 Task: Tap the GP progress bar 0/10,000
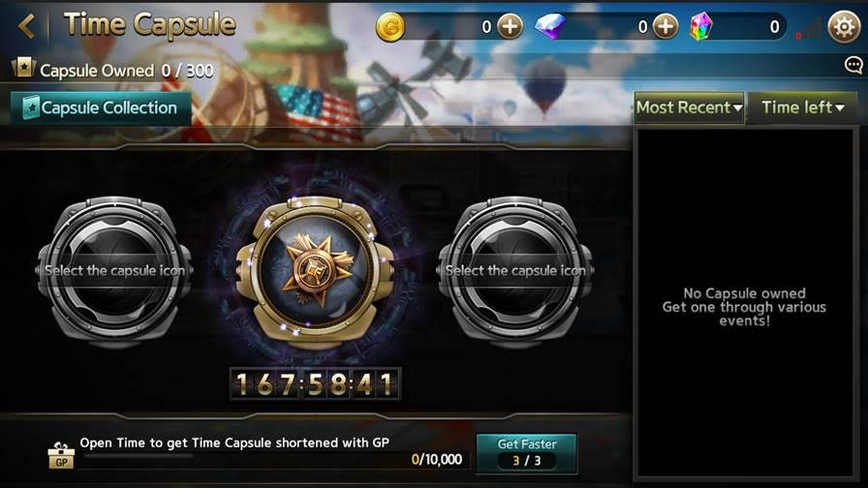(274, 459)
